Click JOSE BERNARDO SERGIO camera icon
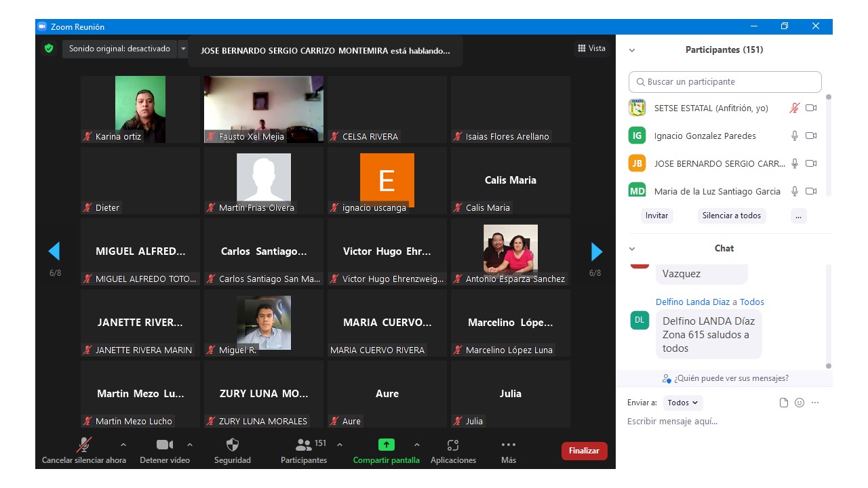This screenshot has height=488, width=868. [x=811, y=163]
